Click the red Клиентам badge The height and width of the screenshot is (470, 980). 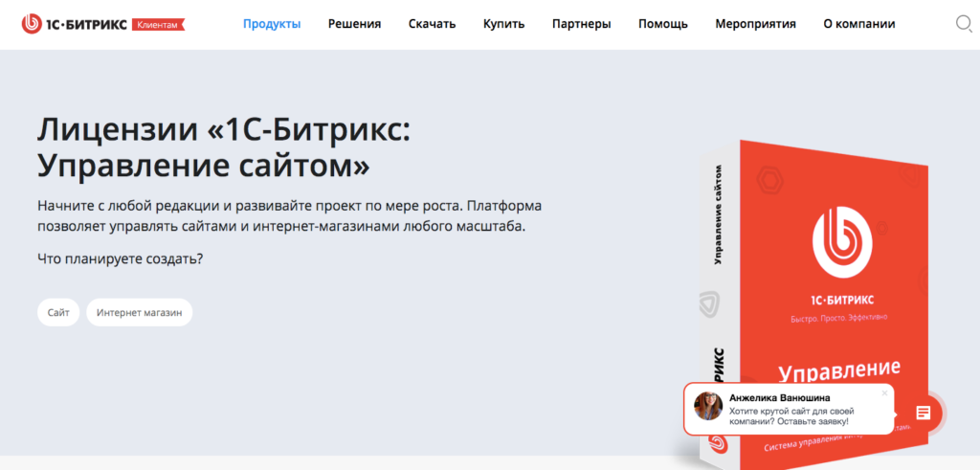[x=156, y=24]
